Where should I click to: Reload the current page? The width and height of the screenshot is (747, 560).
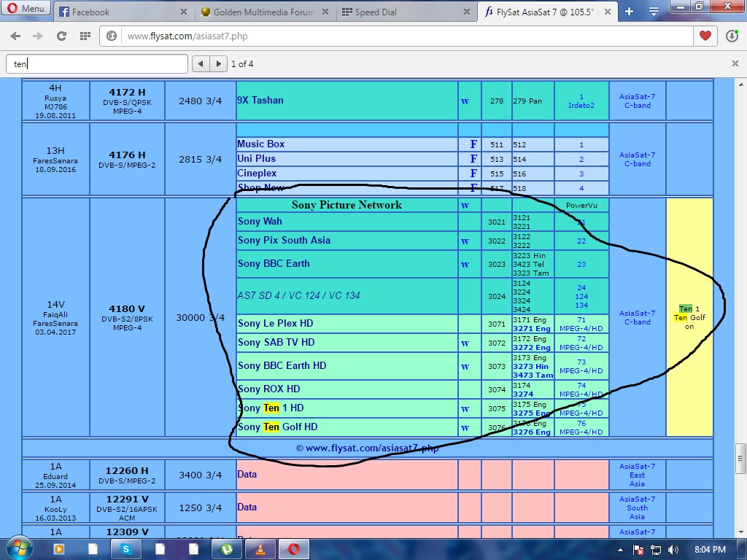pos(61,36)
